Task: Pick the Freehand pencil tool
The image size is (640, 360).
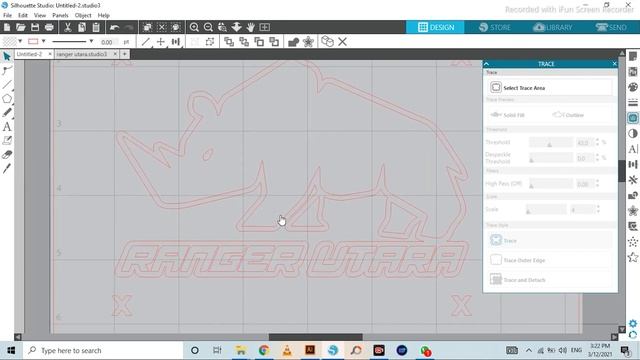Action: tap(7, 113)
